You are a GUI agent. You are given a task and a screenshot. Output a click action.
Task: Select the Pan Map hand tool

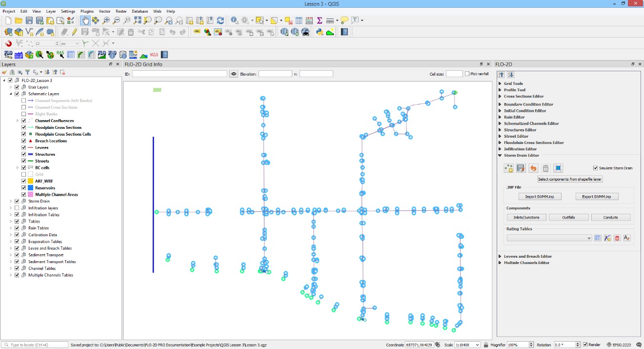pos(85,21)
